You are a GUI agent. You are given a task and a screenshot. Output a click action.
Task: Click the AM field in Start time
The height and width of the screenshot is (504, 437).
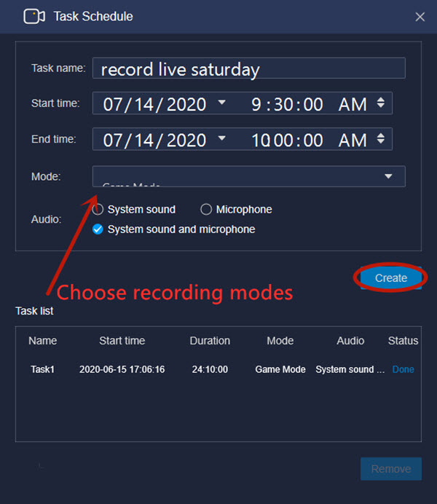click(353, 104)
